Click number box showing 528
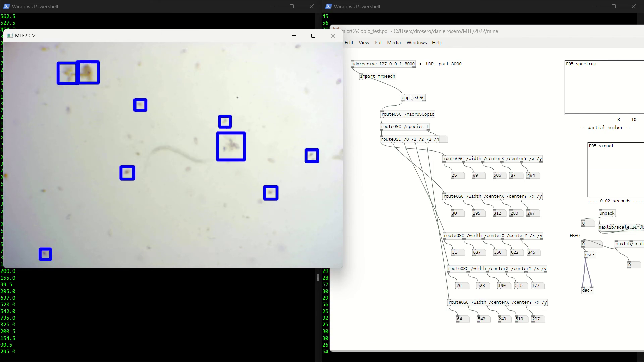This screenshot has height=362, width=644. pyautogui.click(x=483, y=286)
